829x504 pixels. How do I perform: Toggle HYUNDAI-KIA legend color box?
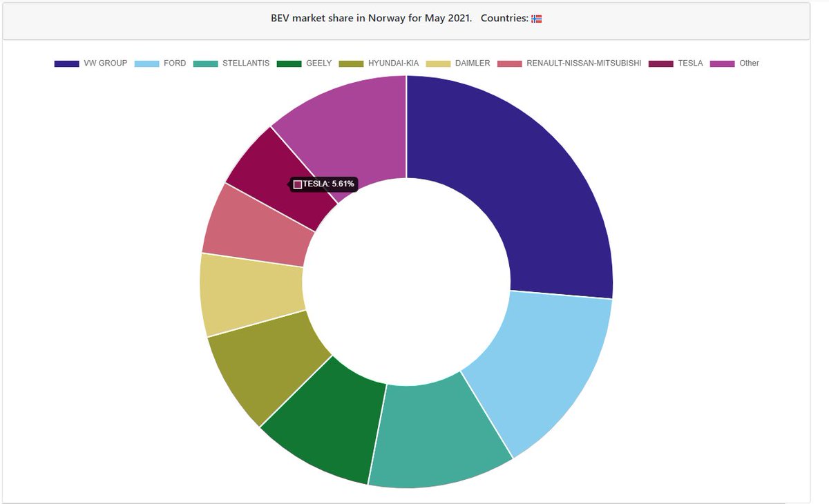pyautogui.click(x=352, y=64)
